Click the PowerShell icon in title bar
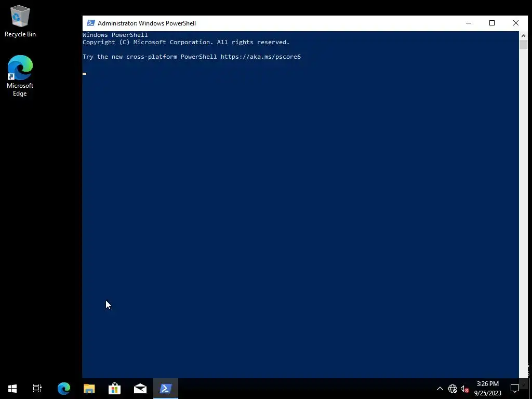Image resolution: width=532 pixels, height=399 pixels. pos(90,23)
